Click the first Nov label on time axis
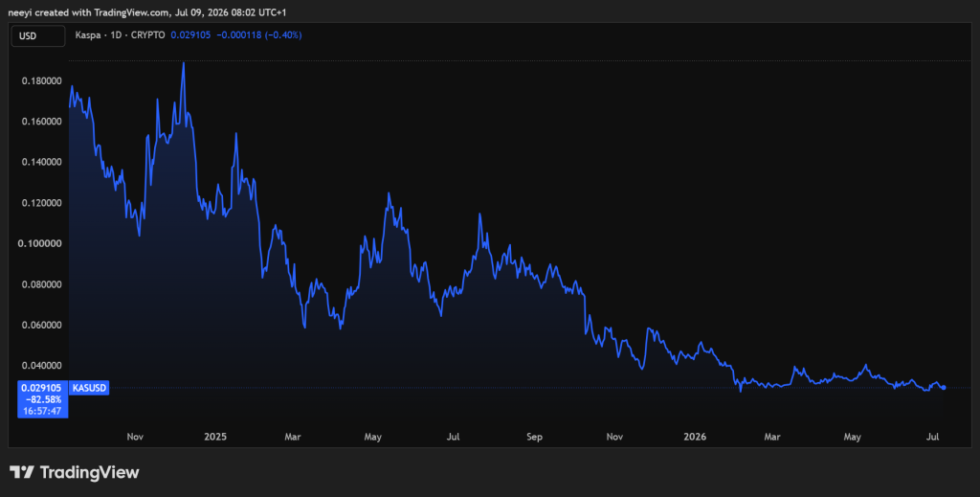The width and height of the screenshot is (980, 497). (x=135, y=437)
